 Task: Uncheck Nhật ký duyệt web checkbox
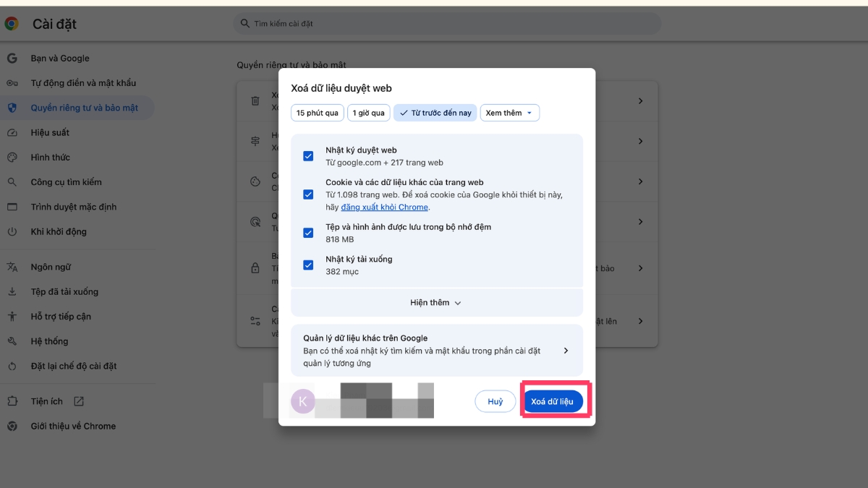(x=308, y=156)
